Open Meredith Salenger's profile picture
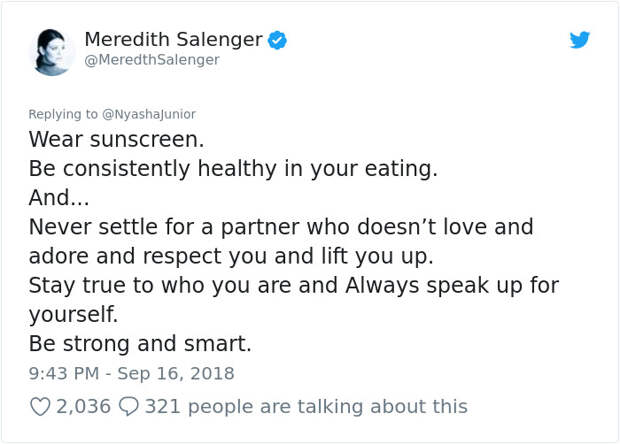620x444 pixels. (52, 52)
